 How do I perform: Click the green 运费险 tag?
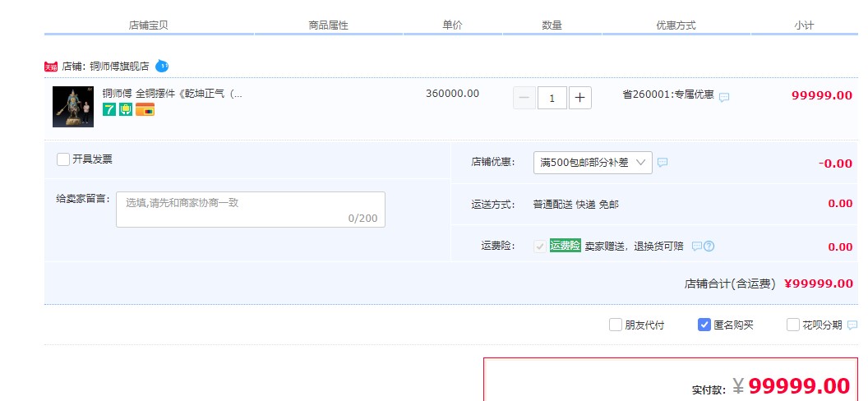pos(566,246)
